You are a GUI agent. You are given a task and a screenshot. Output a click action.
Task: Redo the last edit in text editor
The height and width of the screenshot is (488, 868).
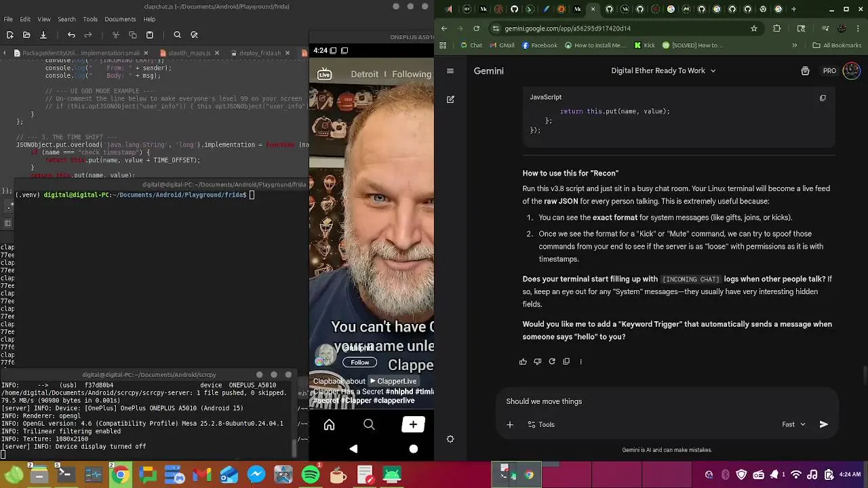point(88,35)
